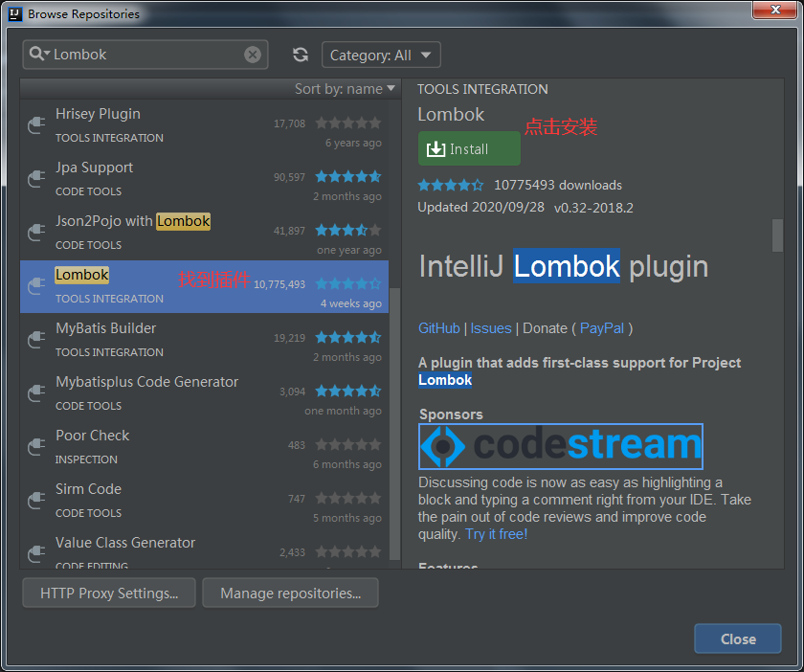Click the search magnifier history icon

tap(39, 54)
